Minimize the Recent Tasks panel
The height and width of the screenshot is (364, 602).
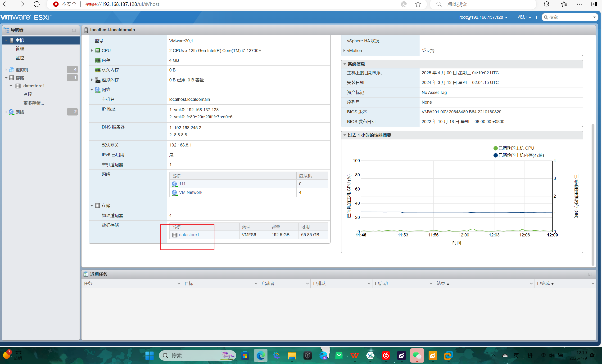pos(590,274)
